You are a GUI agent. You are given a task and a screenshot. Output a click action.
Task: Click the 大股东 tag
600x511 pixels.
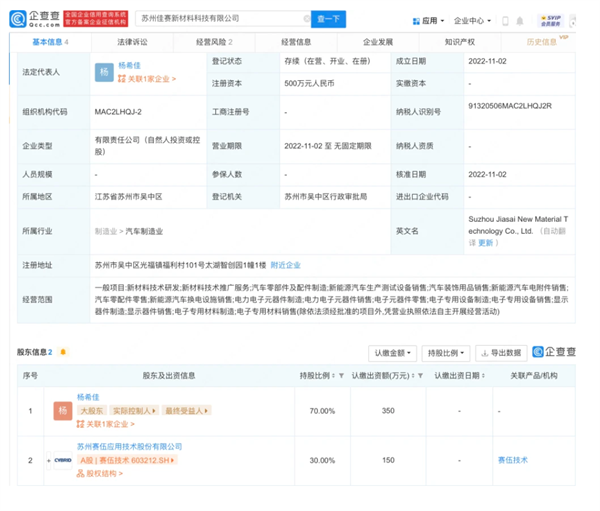pyautogui.click(x=92, y=411)
